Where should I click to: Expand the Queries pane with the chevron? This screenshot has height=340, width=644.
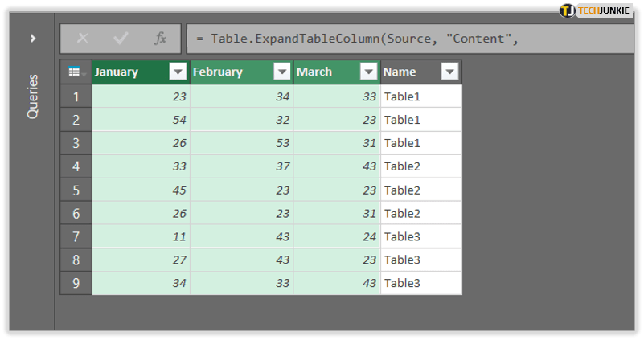coord(32,38)
